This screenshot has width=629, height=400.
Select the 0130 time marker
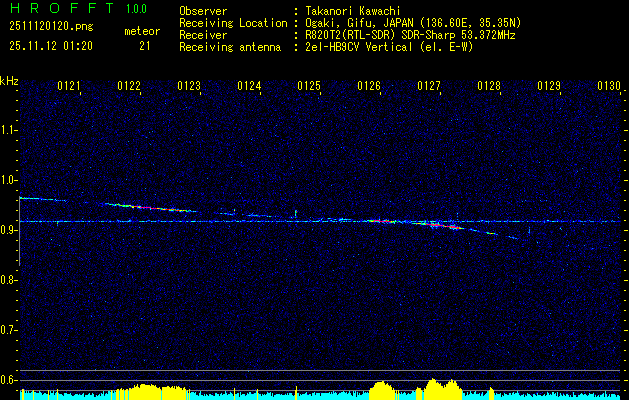coord(609,87)
